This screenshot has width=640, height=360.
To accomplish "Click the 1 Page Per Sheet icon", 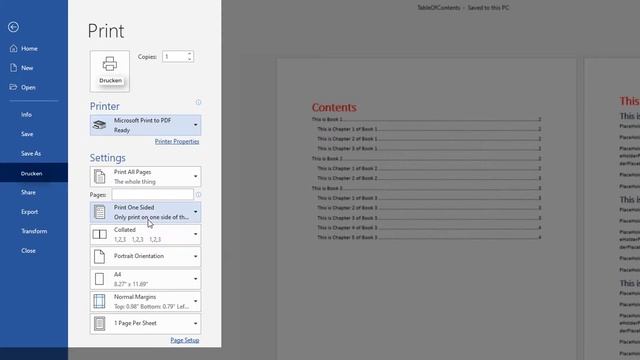I will click(x=99, y=323).
